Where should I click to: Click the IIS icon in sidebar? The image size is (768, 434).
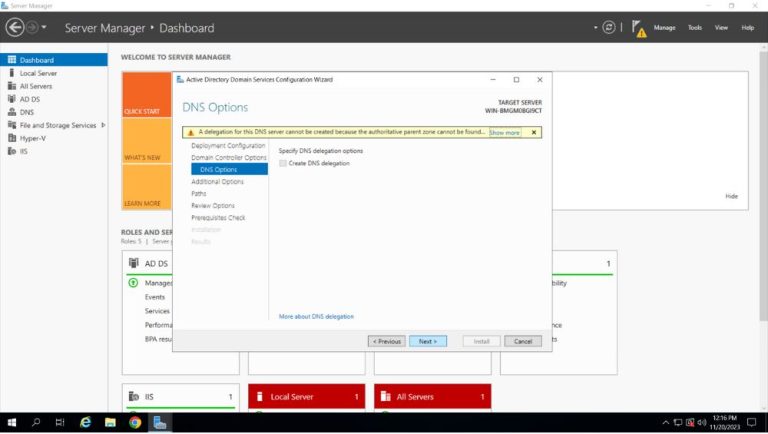click(12, 151)
